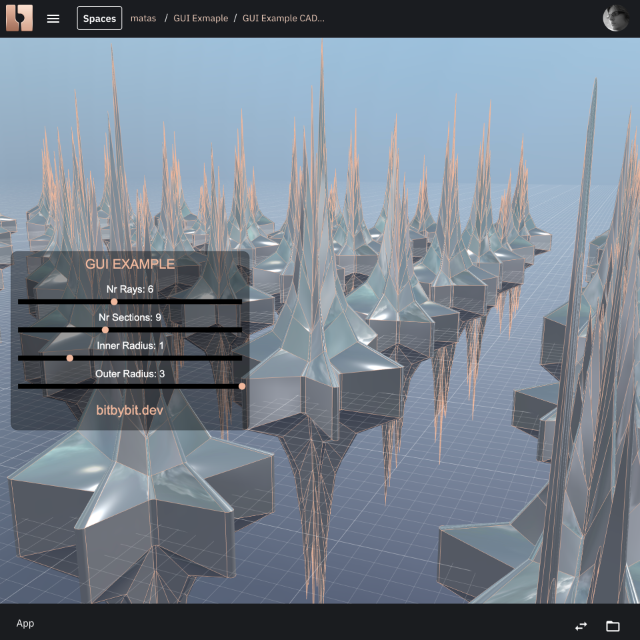Open GUI Exmaple breadcrumb link

pyautogui.click(x=201, y=18)
